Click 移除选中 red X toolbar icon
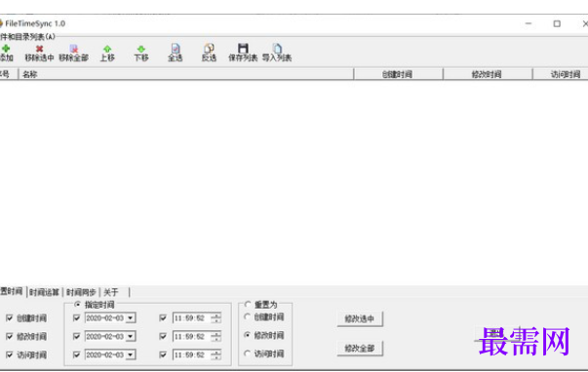588x372 pixels. pyautogui.click(x=39, y=49)
